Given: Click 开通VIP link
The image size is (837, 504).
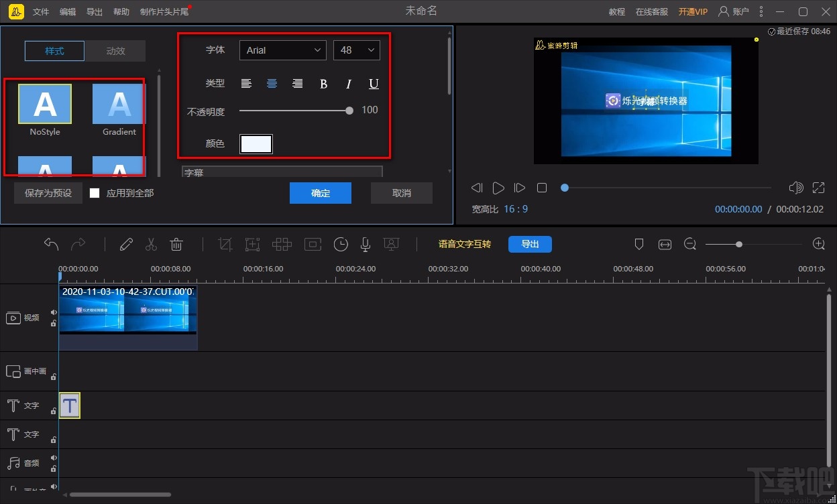Looking at the screenshot, I should [693, 12].
